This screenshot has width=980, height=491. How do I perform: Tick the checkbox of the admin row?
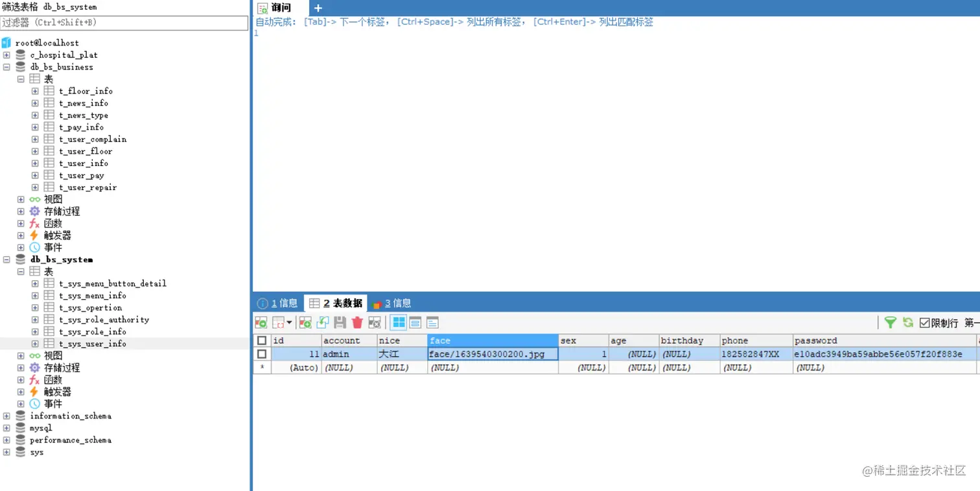tap(262, 354)
